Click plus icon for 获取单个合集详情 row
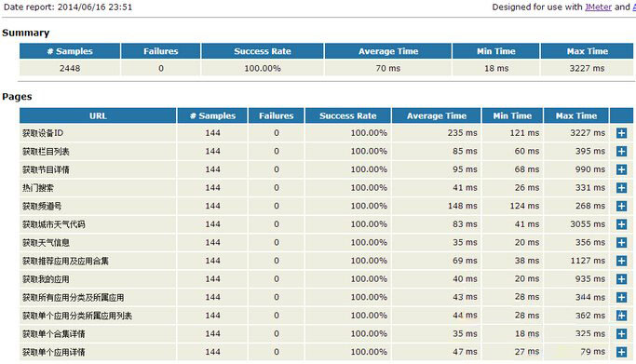 [621, 333]
